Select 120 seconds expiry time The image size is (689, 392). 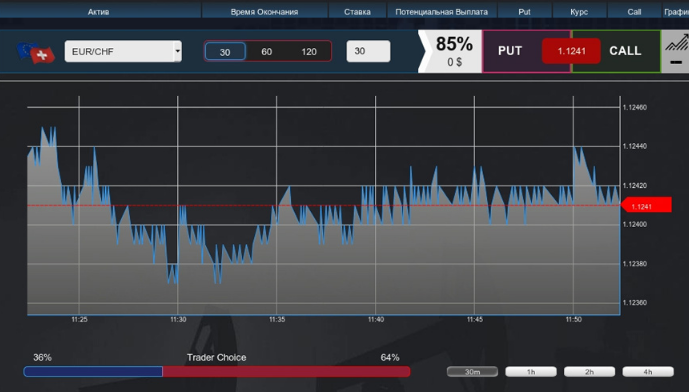tap(309, 51)
